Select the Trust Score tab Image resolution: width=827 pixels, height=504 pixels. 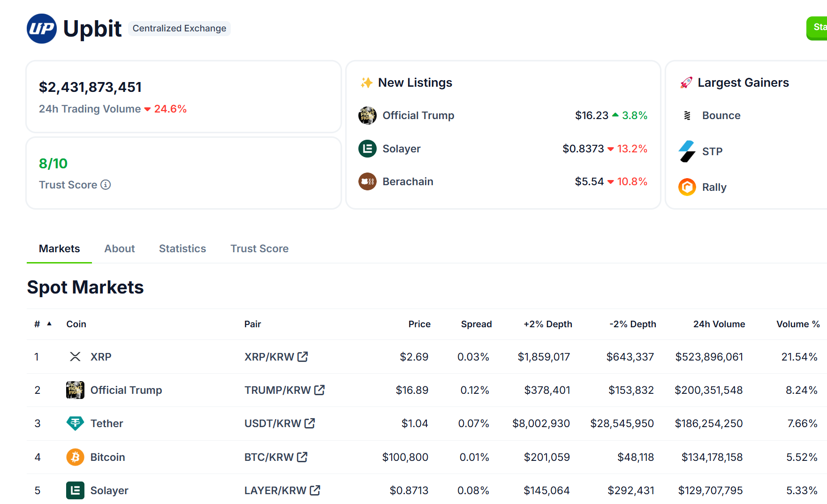[x=259, y=248]
